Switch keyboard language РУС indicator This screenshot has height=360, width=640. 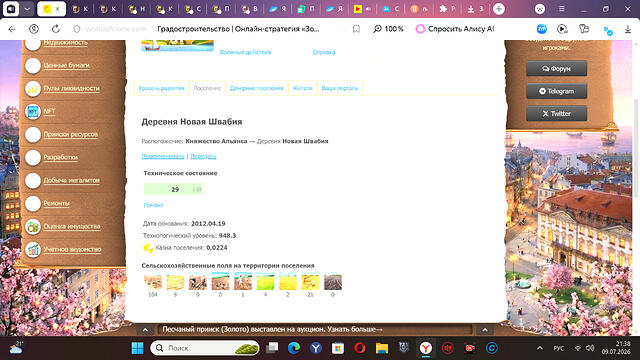(x=559, y=348)
